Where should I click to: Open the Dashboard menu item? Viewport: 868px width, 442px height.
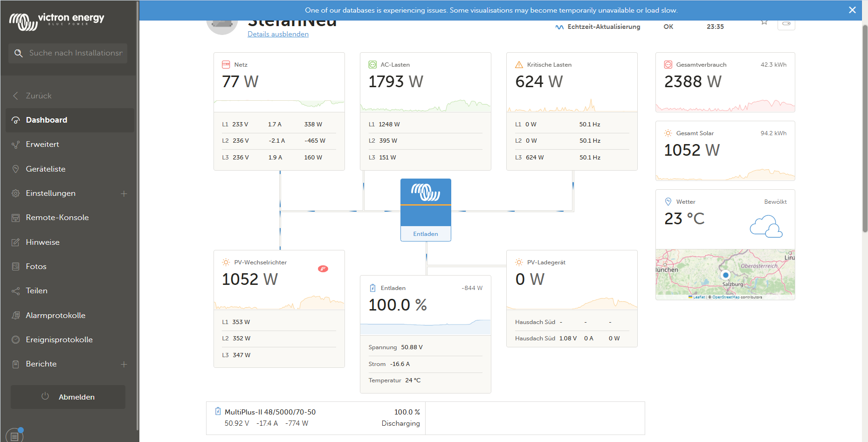pos(70,120)
